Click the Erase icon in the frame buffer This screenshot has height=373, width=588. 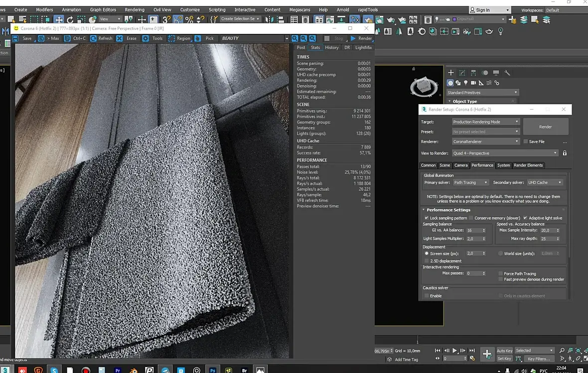click(120, 38)
